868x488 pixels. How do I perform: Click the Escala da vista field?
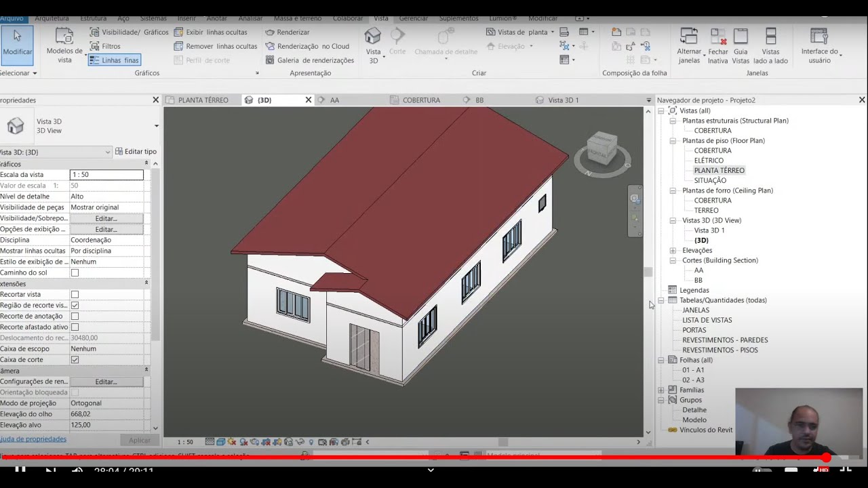tap(106, 175)
